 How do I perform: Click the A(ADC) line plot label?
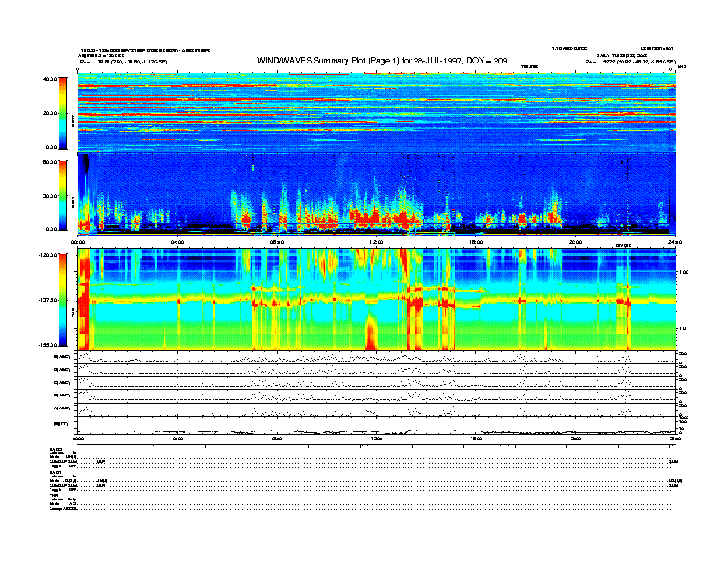click(x=63, y=408)
